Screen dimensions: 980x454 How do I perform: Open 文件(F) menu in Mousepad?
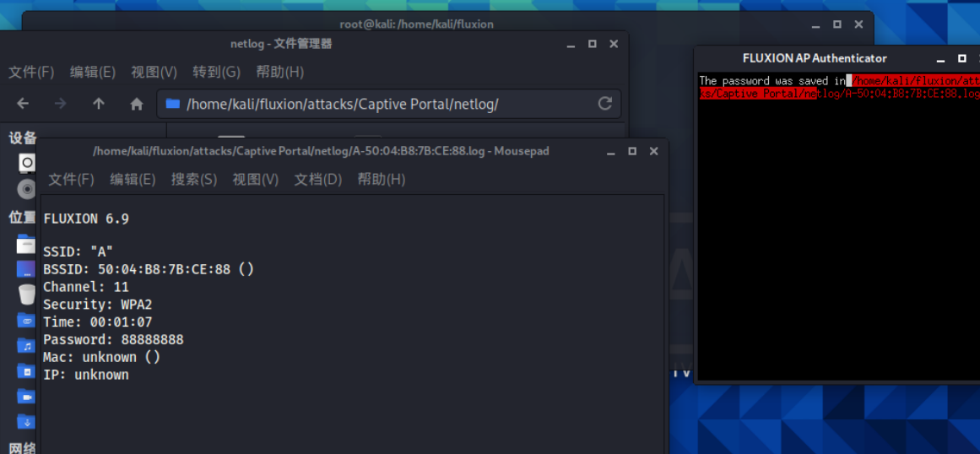71,180
